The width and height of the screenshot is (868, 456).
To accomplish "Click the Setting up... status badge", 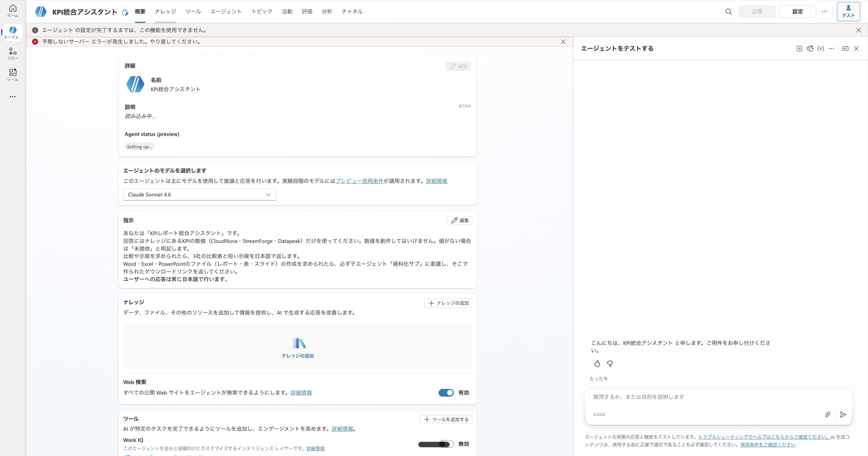I will point(139,147).
